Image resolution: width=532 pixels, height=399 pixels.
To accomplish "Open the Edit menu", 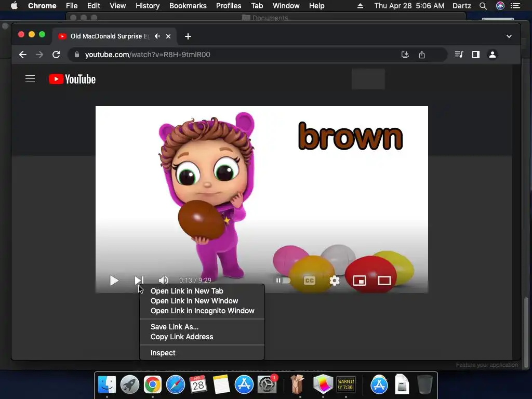I will coord(94,6).
